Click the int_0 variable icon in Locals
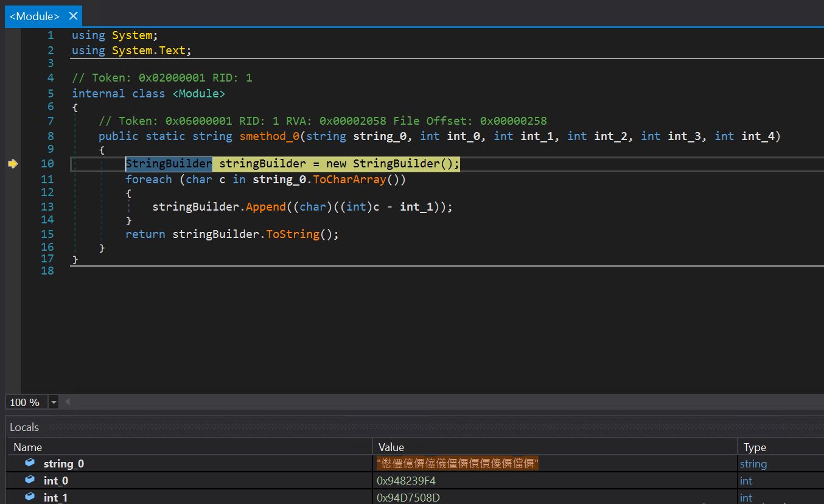Screen dimensions: 824x504 coord(30,480)
